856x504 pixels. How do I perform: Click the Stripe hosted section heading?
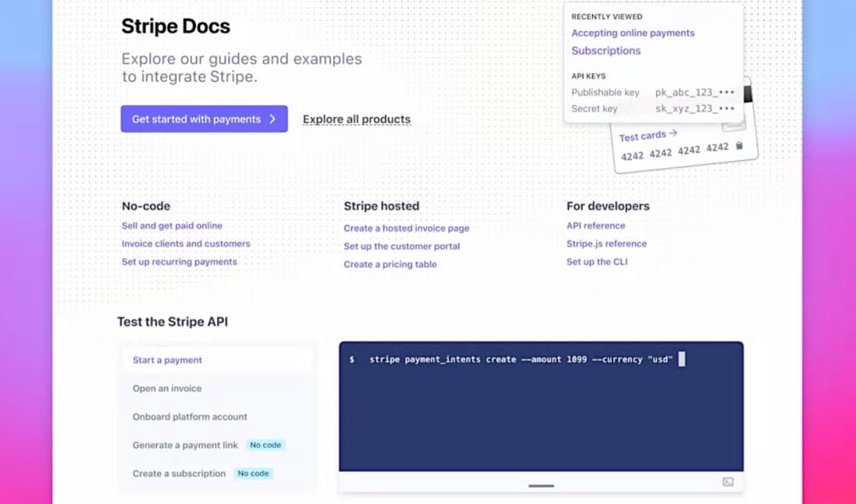(381, 206)
